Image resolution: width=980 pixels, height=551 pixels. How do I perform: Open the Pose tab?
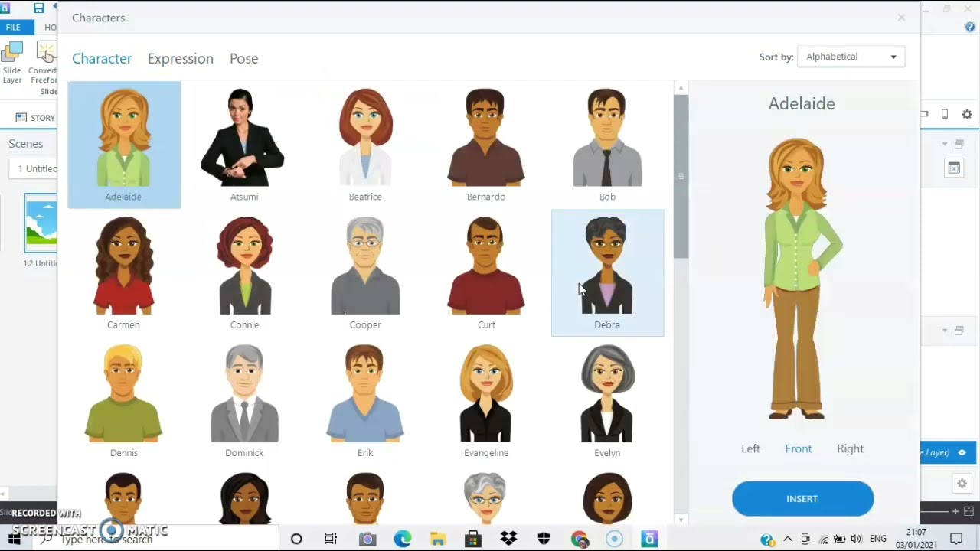(244, 59)
